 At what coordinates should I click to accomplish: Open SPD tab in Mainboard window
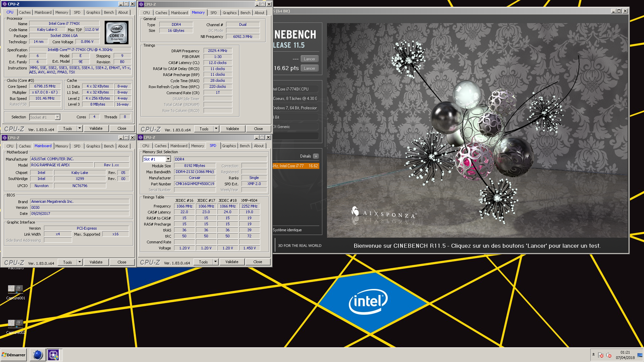pos(77,146)
